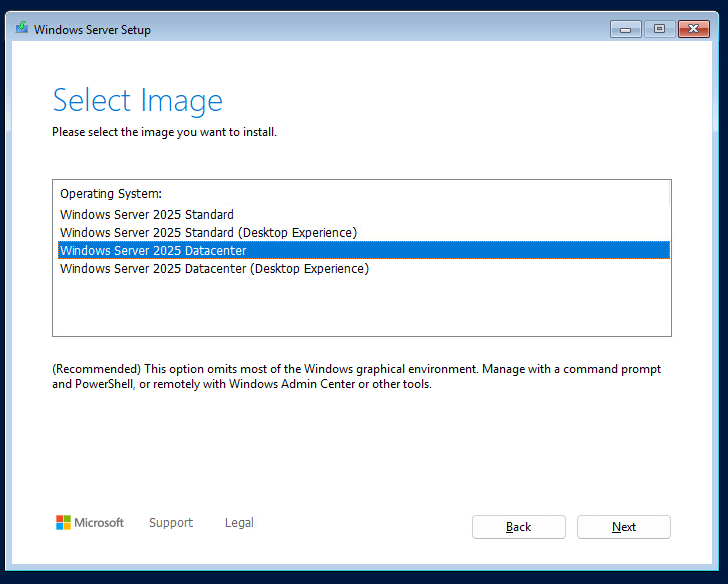
Task: Open the Legal link
Action: (x=239, y=522)
